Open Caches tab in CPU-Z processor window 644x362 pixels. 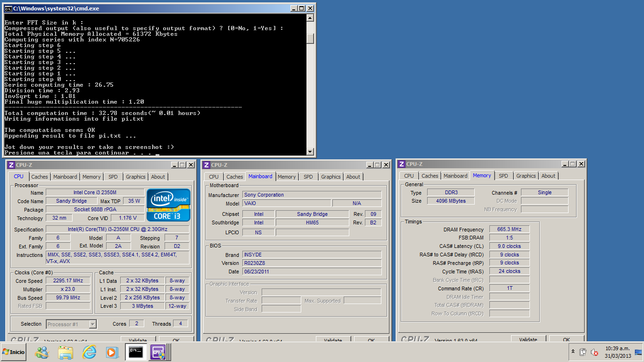(x=40, y=177)
